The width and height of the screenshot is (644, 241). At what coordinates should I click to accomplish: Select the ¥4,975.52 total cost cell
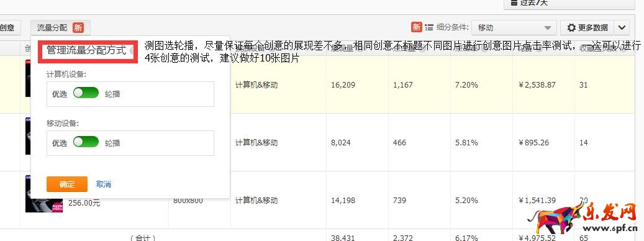point(537,237)
